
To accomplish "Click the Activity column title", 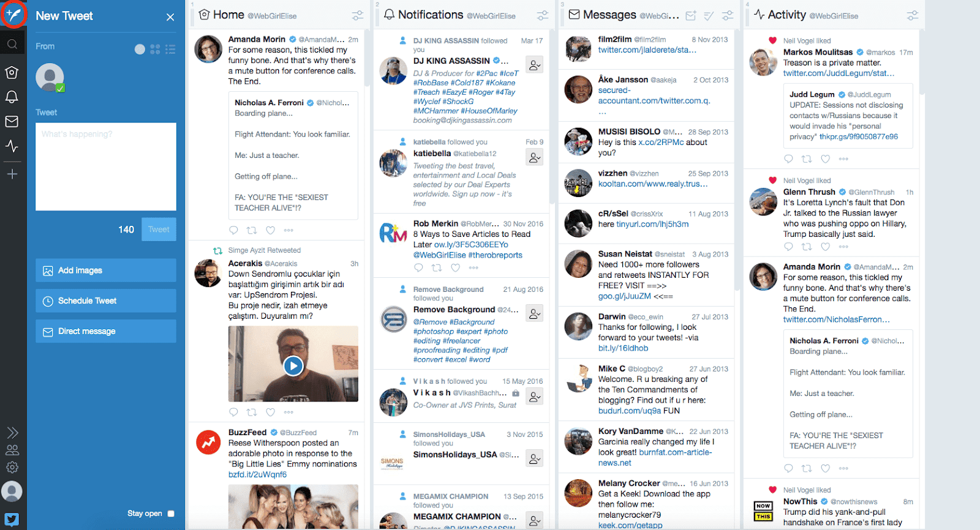I will coord(786,15).
